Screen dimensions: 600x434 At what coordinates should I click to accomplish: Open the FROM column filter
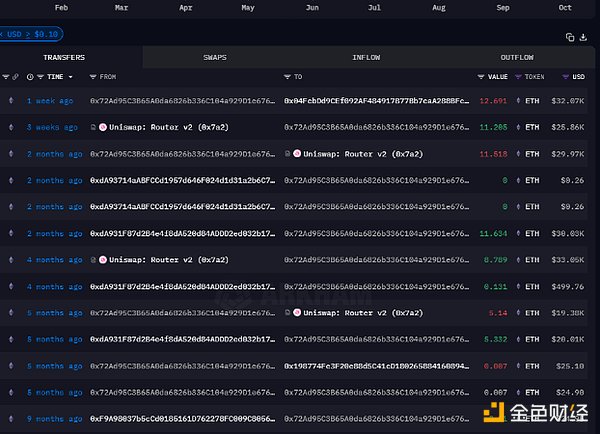pyautogui.click(x=94, y=76)
